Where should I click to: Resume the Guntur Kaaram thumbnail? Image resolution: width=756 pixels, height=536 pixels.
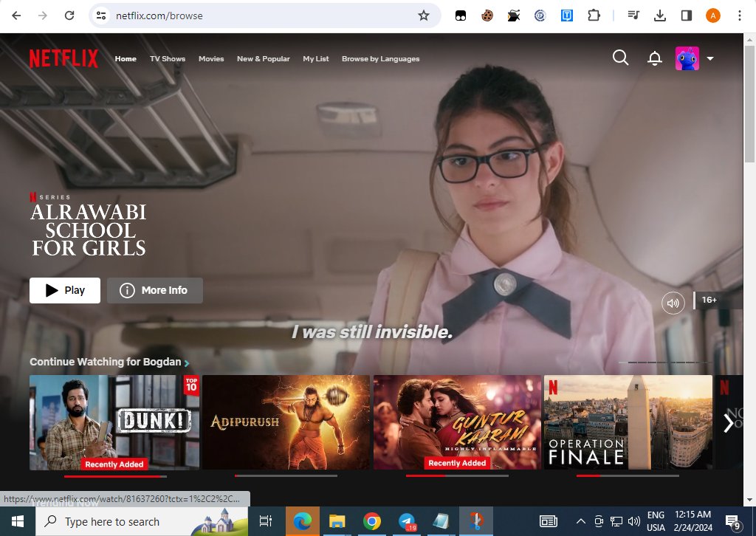(457, 422)
